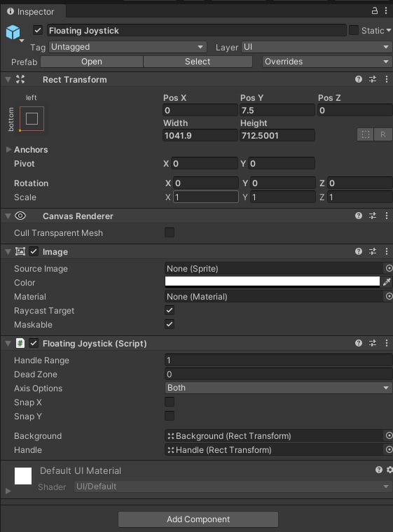Open Inspector panel kebab menu
The height and width of the screenshot is (532, 393).
coord(386,10)
